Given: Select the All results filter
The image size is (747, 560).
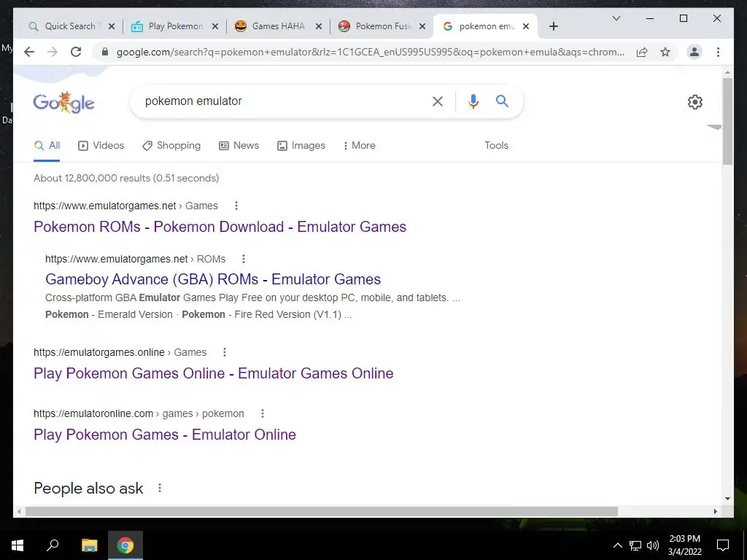Looking at the screenshot, I should 47,146.
